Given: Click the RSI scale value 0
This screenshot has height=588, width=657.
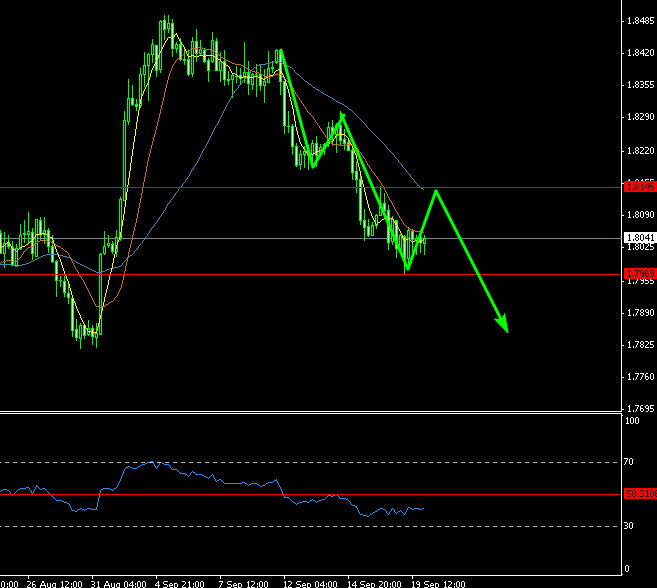Looking at the screenshot, I should pos(627,569).
